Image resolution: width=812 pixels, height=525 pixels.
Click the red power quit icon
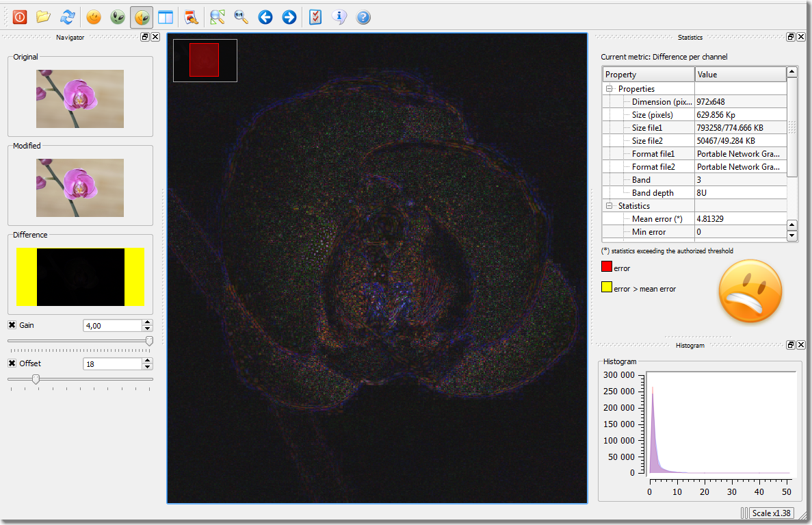tap(20, 17)
